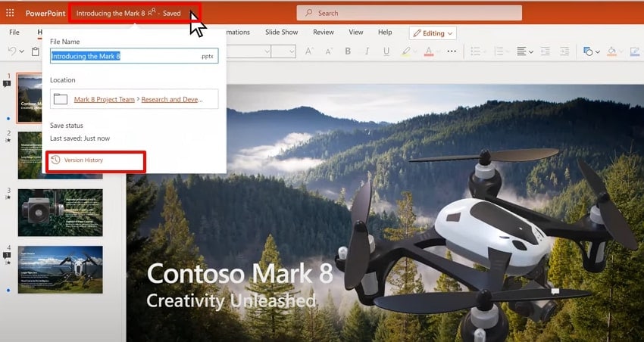Open the Research and Development folder link
The height and width of the screenshot is (342, 644).
[x=172, y=99]
